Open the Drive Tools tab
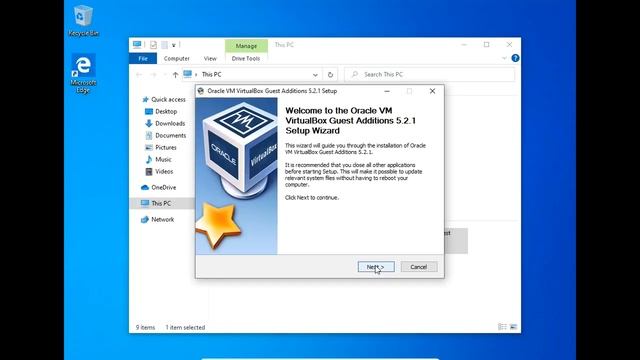The image size is (640, 360). tap(246, 58)
